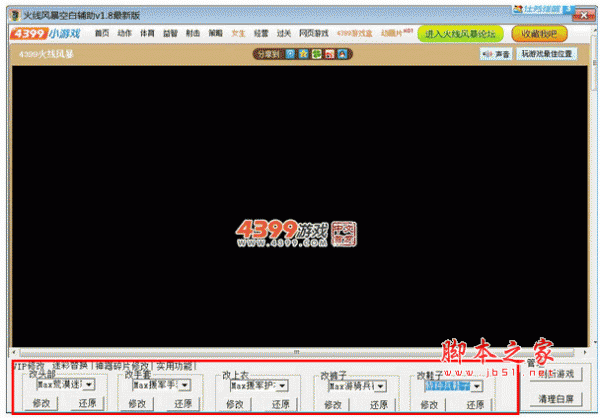Close the 火线风暴空白辅助 window

[x=583, y=15]
